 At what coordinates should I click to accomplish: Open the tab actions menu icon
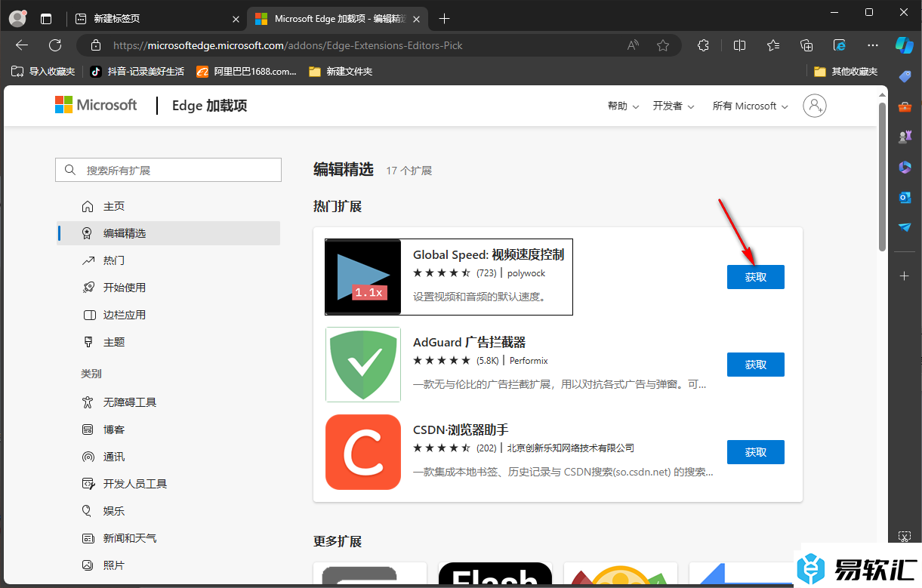click(x=46, y=18)
